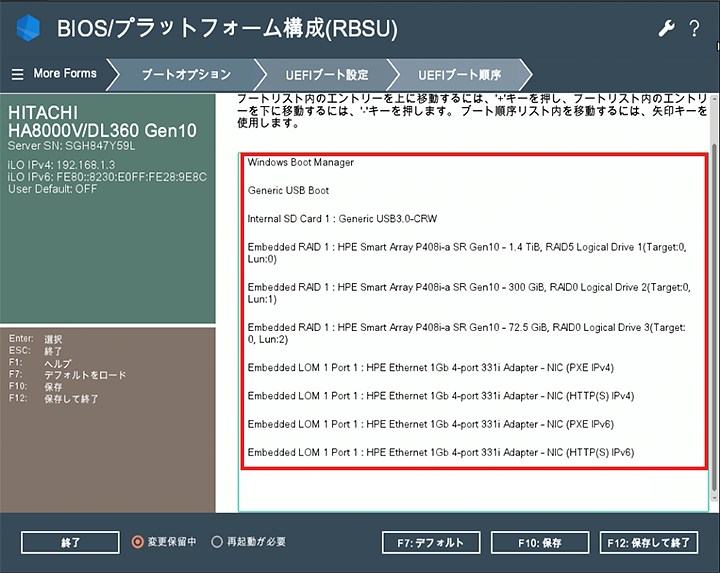Click F7: デフォルト button
The image size is (720, 573).
click(431, 543)
